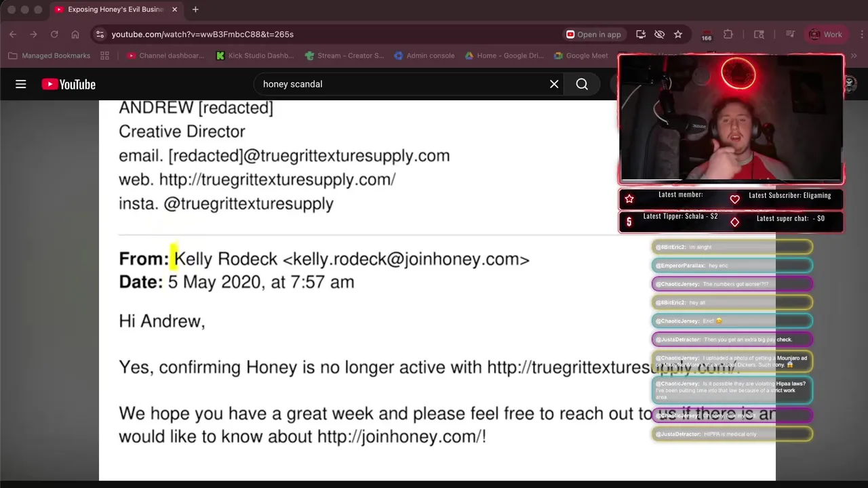This screenshot has height=488, width=868.
Task: Open a new browser tab
Action: tap(195, 9)
